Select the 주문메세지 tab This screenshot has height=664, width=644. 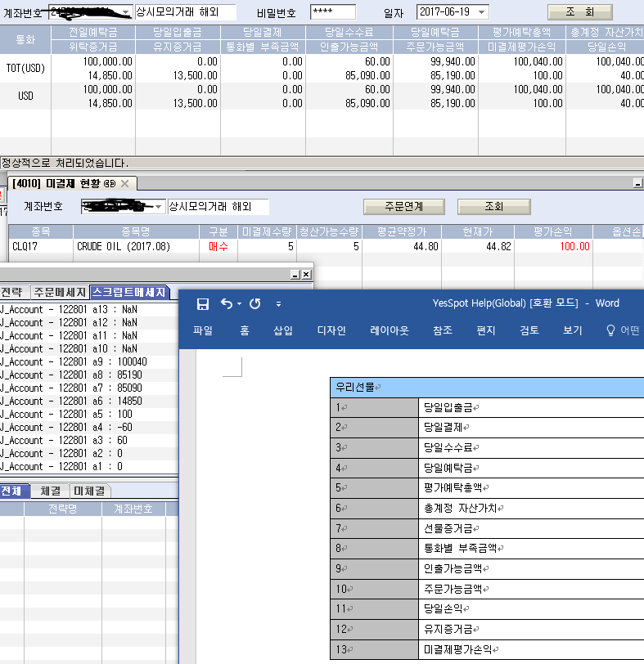point(60,293)
